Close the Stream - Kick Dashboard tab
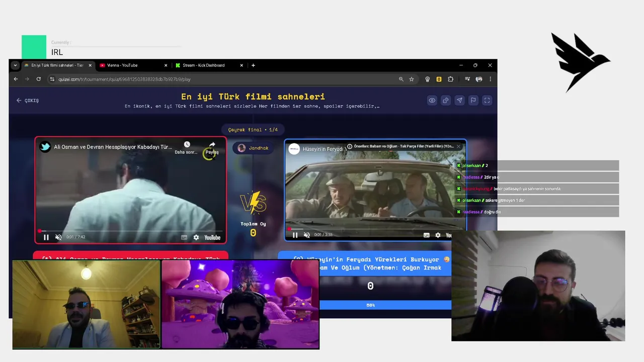Image resolution: width=644 pixels, height=362 pixels. point(242,65)
